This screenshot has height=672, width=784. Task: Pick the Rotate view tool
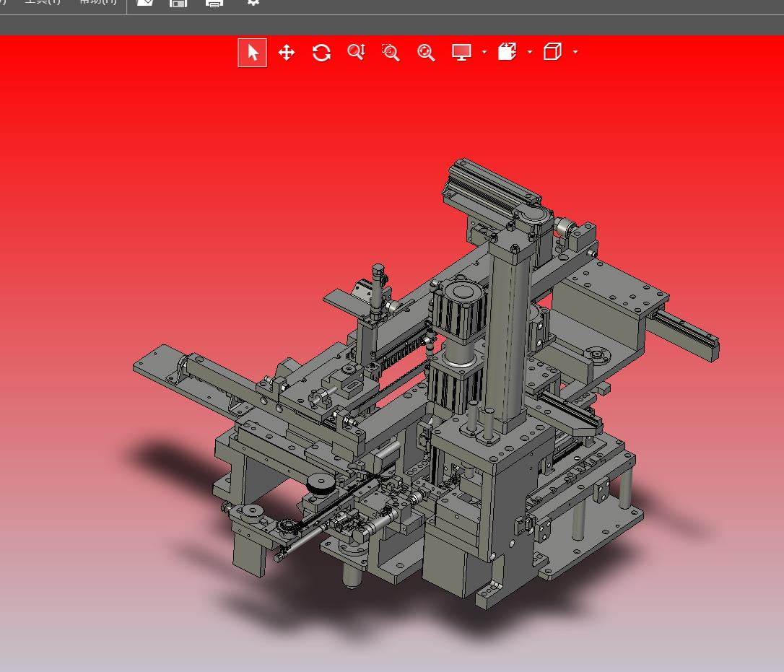(x=321, y=53)
